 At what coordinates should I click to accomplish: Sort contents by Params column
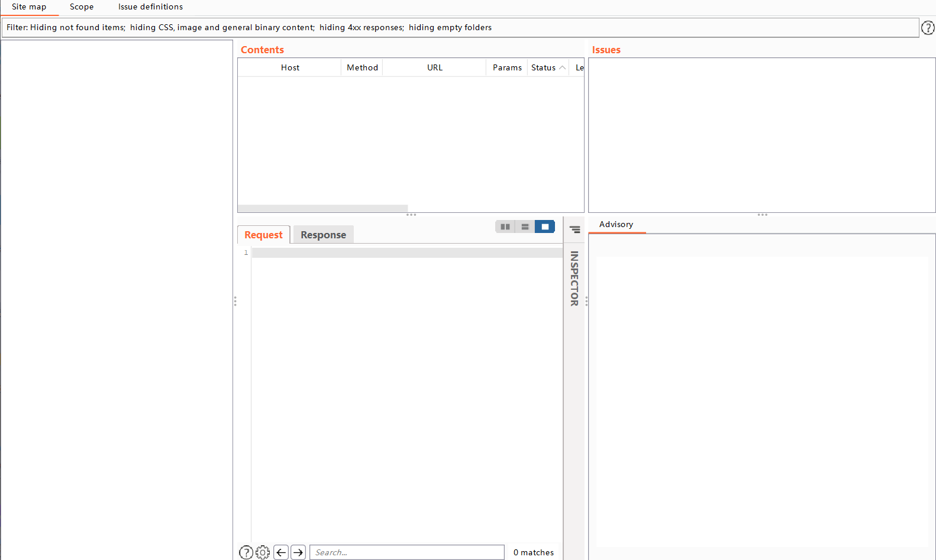507,67
